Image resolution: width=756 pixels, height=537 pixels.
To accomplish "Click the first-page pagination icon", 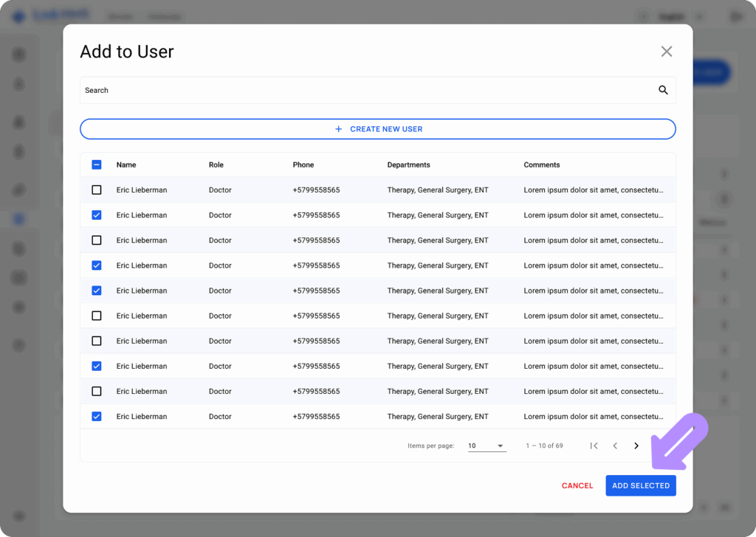I will click(x=594, y=446).
